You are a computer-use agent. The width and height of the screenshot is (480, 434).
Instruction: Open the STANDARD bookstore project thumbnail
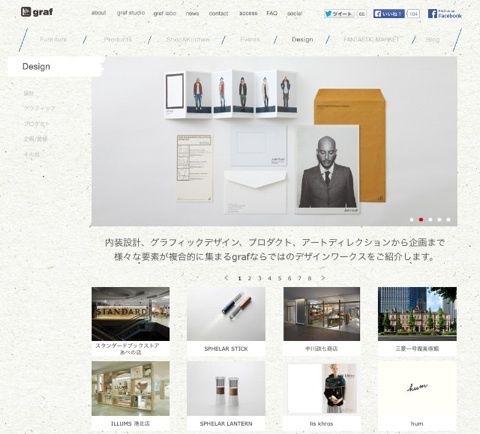coord(131,314)
